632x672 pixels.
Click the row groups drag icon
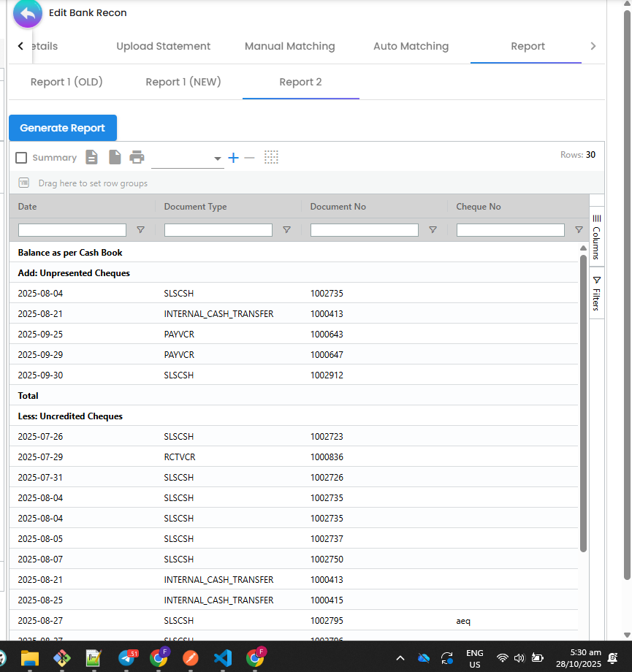pyautogui.click(x=25, y=183)
